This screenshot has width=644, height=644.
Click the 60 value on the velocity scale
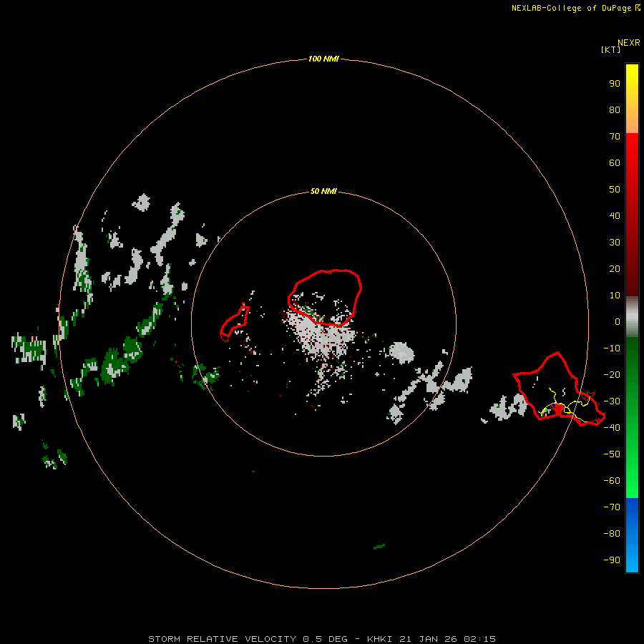[x=615, y=162]
